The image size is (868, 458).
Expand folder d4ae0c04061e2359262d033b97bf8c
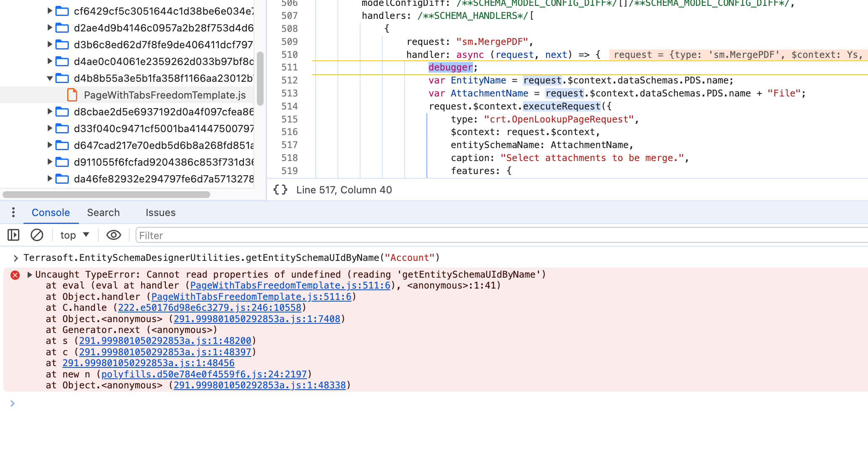pyautogui.click(x=50, y=61)
